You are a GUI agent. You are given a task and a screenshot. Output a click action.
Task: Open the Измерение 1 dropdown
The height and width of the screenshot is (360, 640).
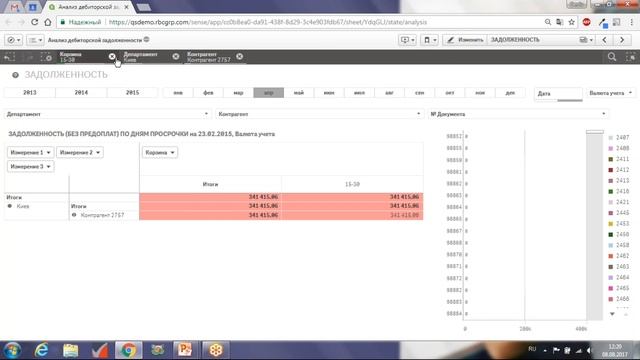coord(31,152)
